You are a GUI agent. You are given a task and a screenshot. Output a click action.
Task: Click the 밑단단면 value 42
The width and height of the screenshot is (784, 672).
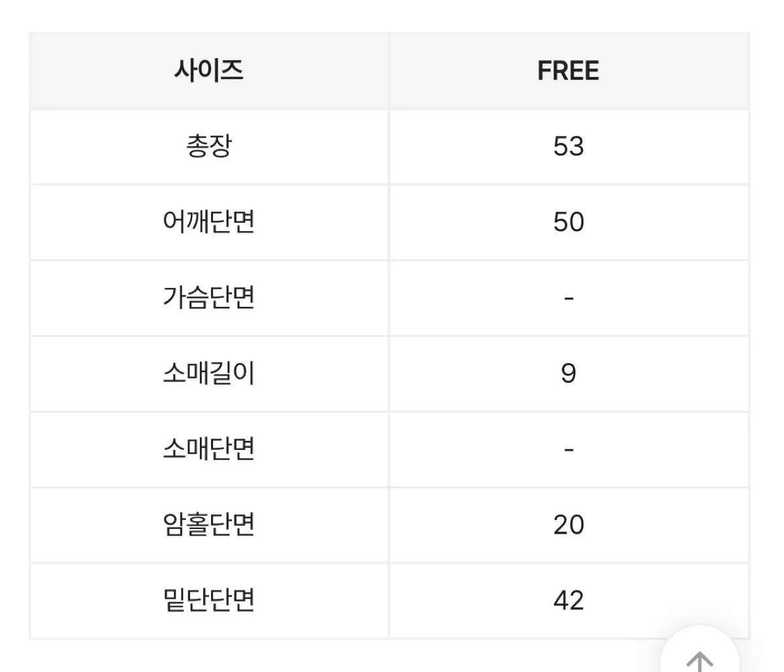point(568,601)
